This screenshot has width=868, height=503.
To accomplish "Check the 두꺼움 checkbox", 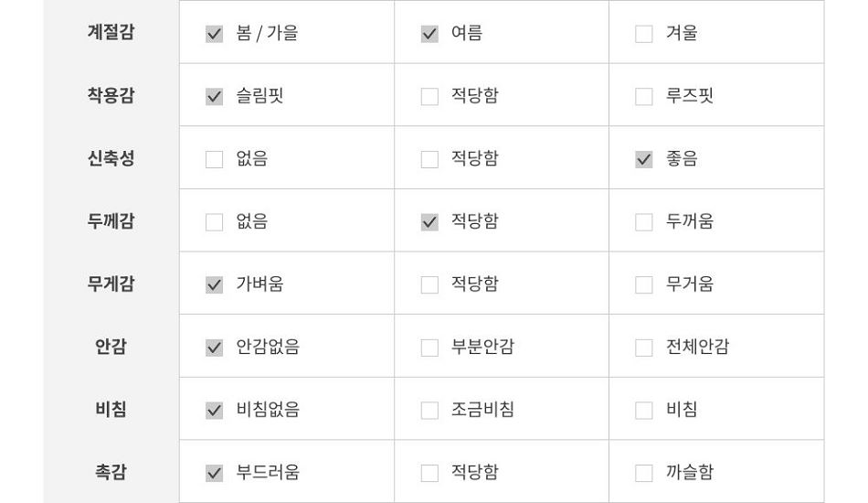I will (x=644, y=222).
